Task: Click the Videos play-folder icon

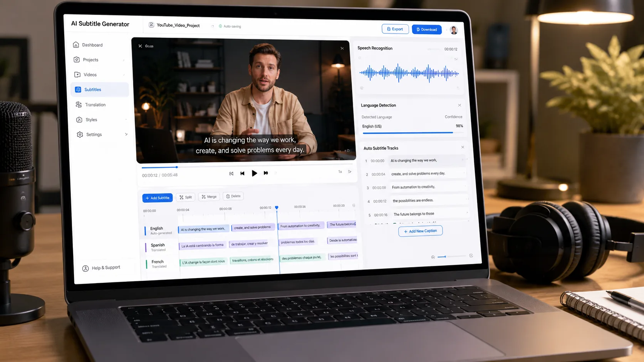Action: click(x=77, y=75)
